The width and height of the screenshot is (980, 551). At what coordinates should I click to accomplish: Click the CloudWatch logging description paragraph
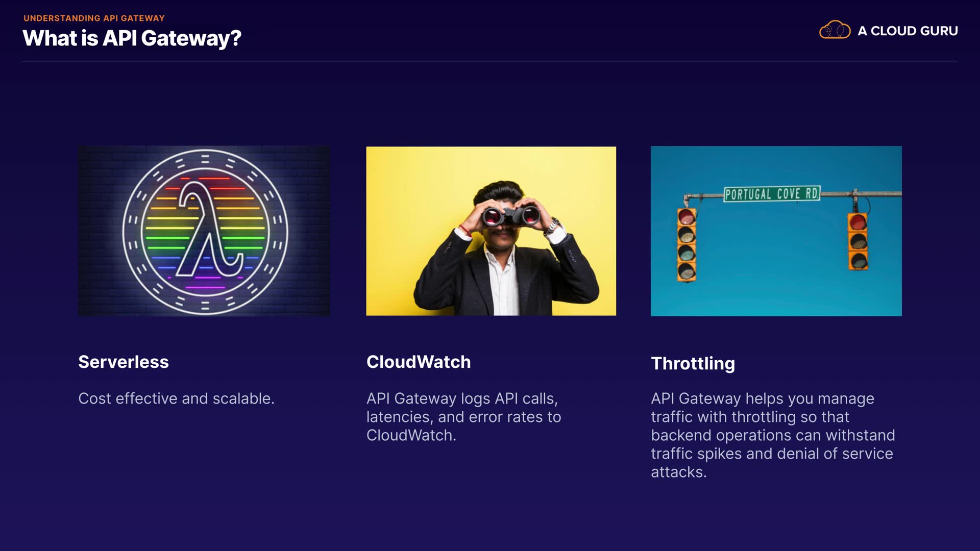(463, 417)
